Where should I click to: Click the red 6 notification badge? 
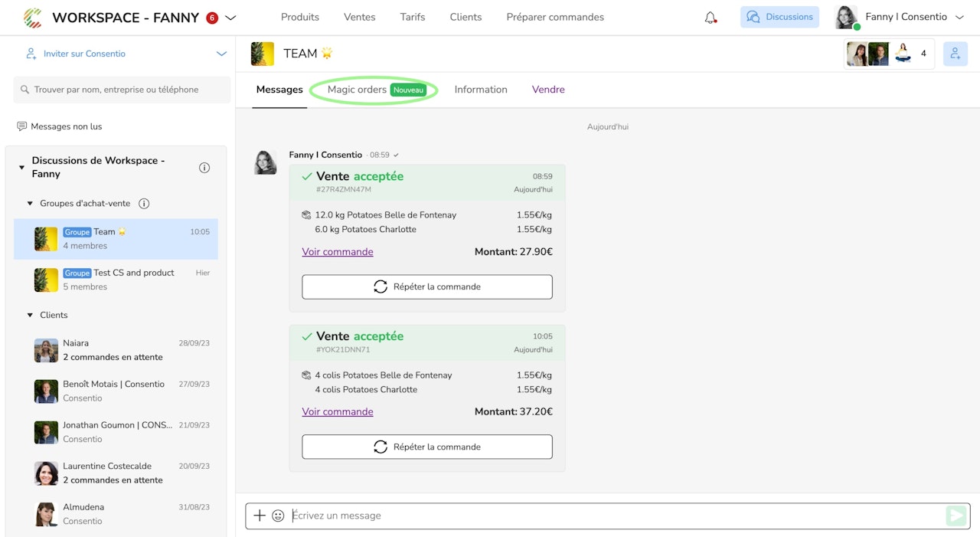212,18
